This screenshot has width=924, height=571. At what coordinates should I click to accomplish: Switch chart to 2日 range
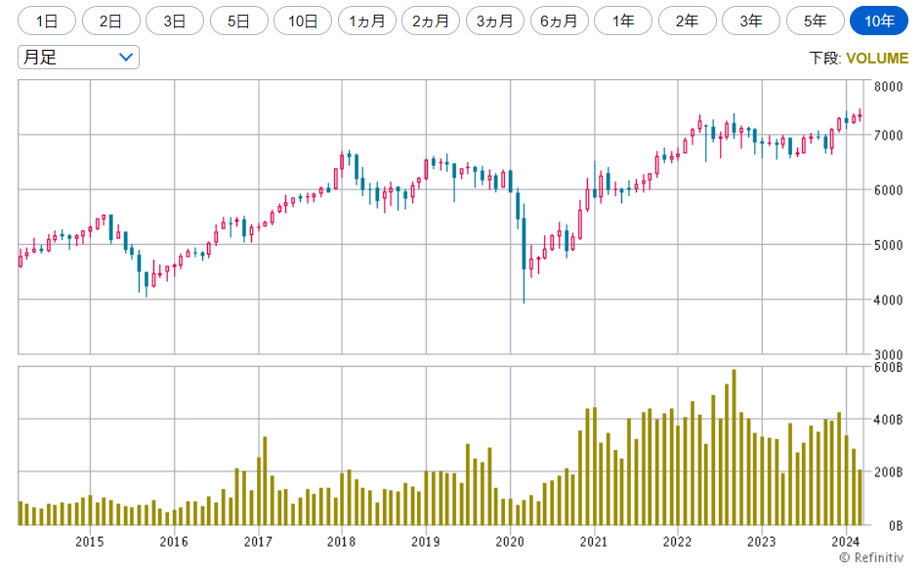[x=110, y=20]
